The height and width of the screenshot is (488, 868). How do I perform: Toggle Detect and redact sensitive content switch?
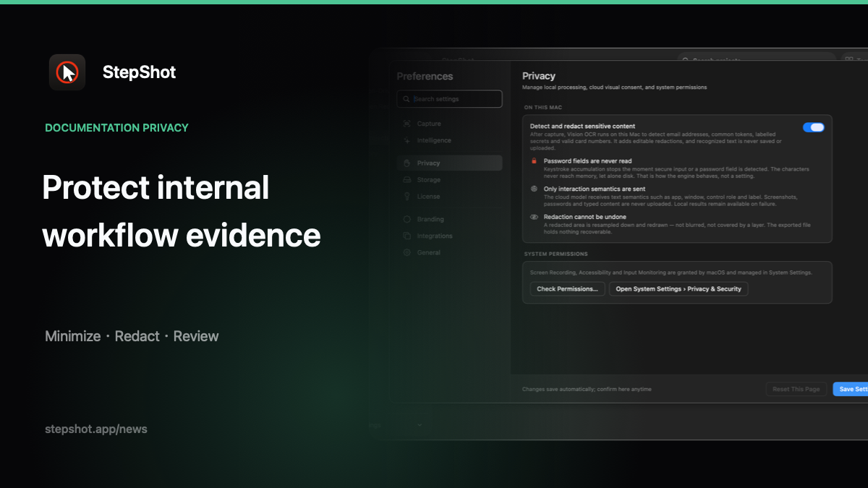[813, 127]
